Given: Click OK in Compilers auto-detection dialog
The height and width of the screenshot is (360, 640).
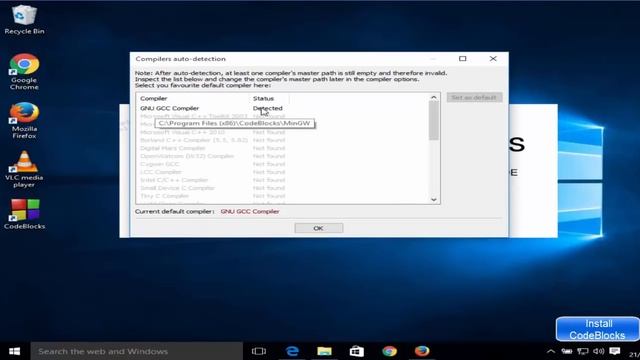Looking at the screenshot, I should [x=319, y=228].
